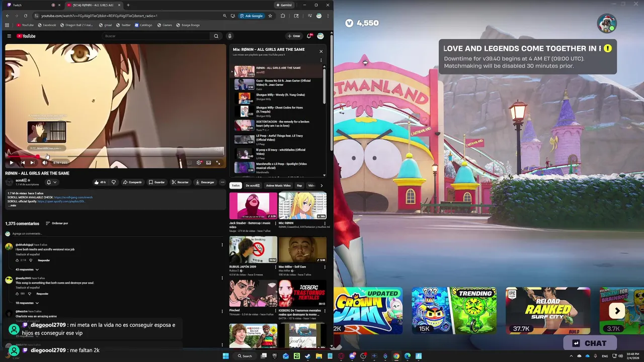Share the video via Compartir
The height and width of the screenshot is (362, 644).
[132, 182]
